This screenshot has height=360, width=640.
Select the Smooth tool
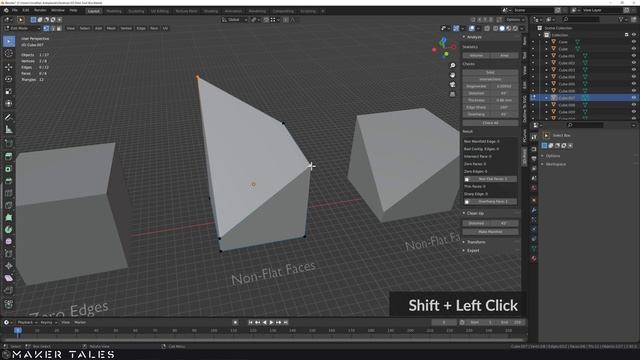9,242
